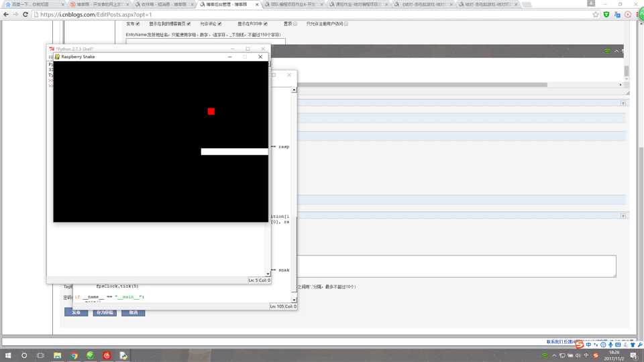Viewport: 644px width, 362px height.
Task: Click the tray volume speaker icon
Action: (578, 355)
